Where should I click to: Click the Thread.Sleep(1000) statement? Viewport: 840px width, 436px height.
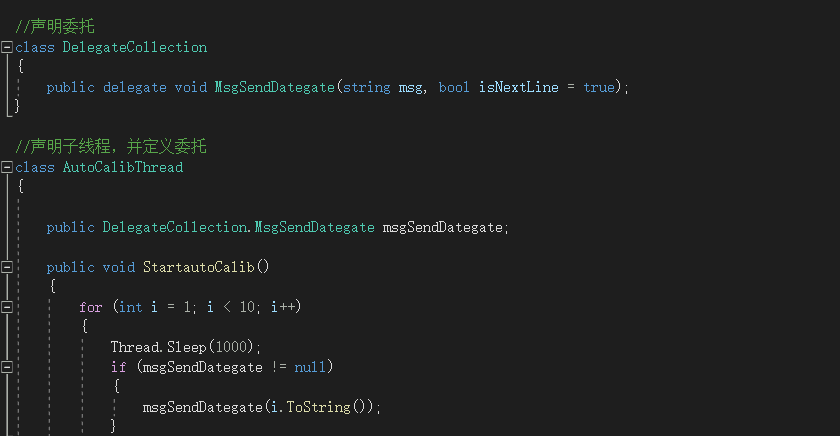pyautogui.click(x=185, y=347)
